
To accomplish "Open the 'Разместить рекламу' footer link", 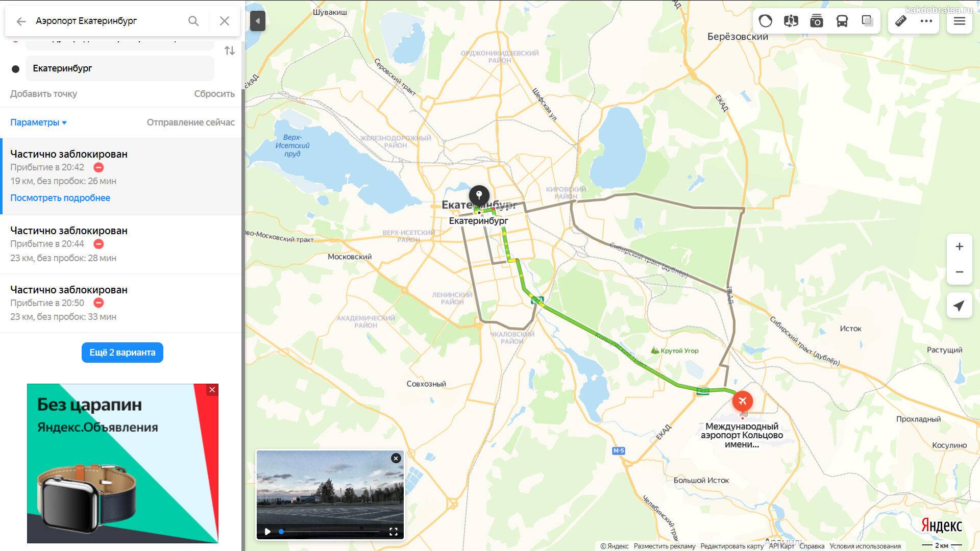I will coord(665,546).
